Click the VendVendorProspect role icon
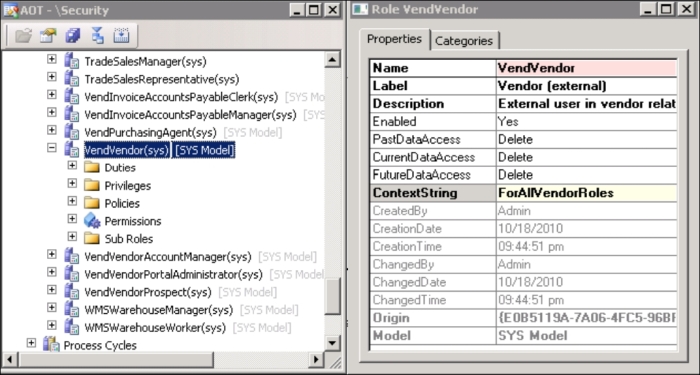This screenshot has width=700, height=375. 71,292
